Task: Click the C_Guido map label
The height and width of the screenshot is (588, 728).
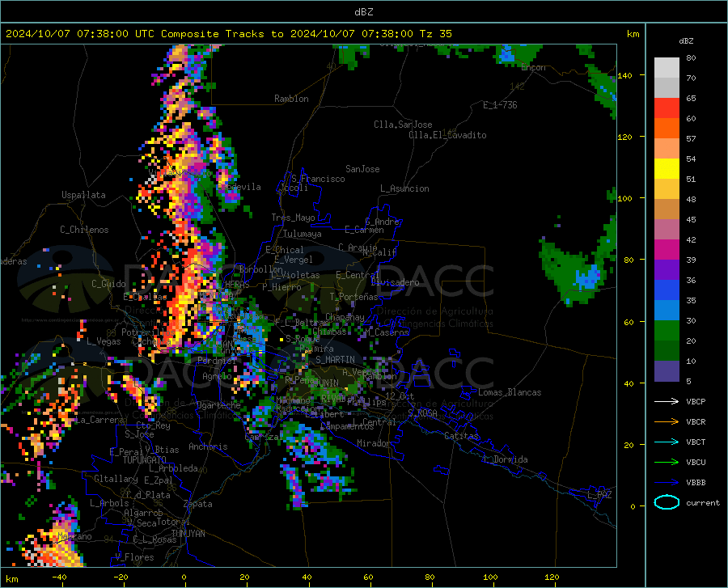Action: [108, 284]
